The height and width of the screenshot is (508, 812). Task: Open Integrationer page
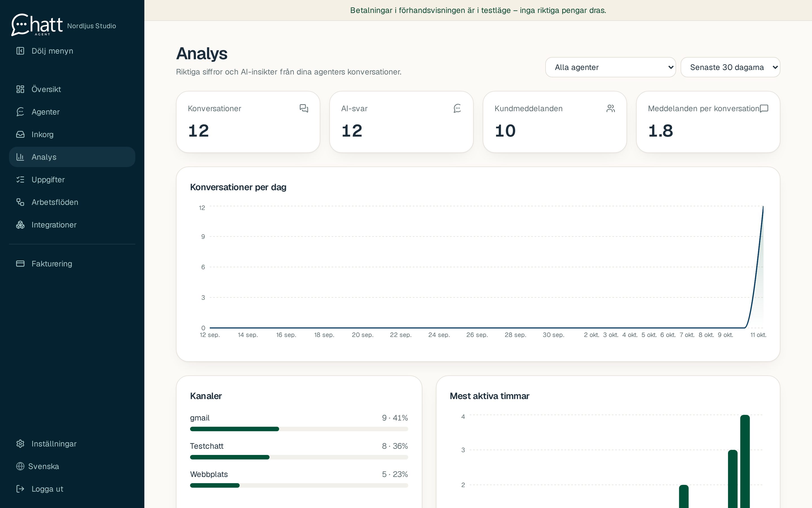72,224
